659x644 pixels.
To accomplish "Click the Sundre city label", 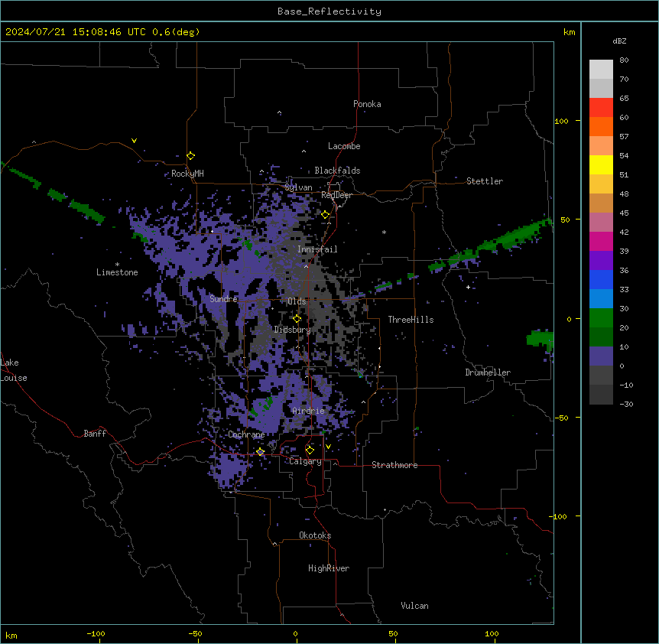I will click(223, 299).
